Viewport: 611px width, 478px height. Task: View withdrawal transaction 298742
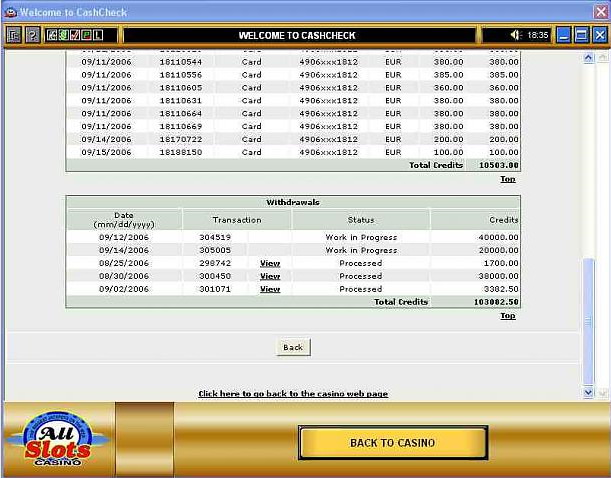[x=270, y=263]
